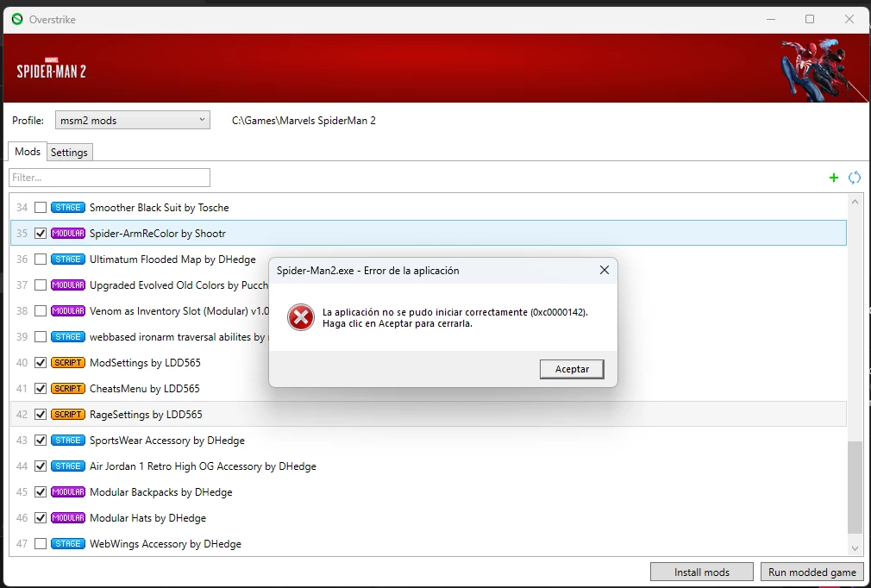This screenshot has width=871, height=588.
Task: Click the Aceptar button in the error dialog
Action: (572, 369)
